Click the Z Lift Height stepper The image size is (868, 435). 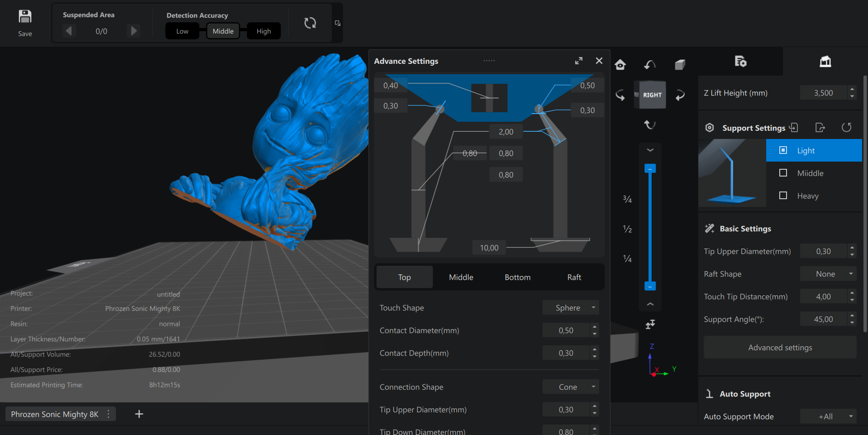[x=852, y=92]
